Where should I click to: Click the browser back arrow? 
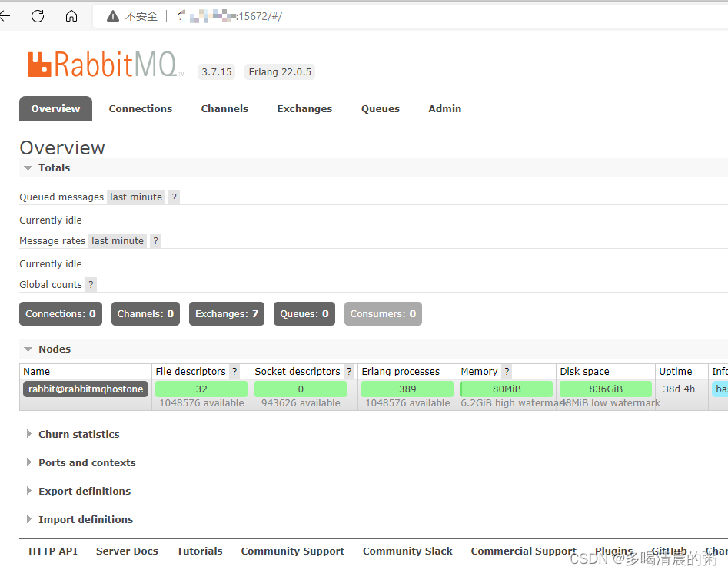(4, 16)
